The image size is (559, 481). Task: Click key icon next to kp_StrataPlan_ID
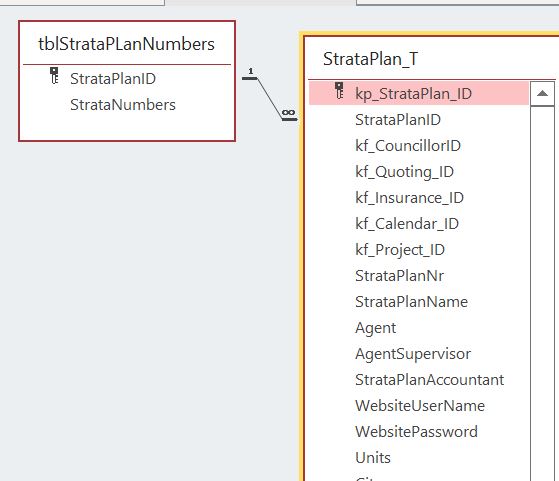click(339, 91)
